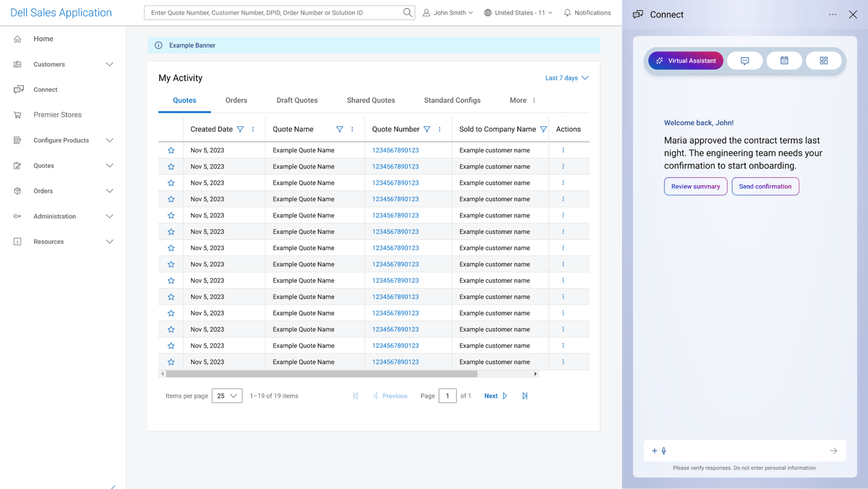This screenshot has height=489, width=868.
Task: Open the Items per page dropdown
Action: pyautogui.click(x=227, y=396)
